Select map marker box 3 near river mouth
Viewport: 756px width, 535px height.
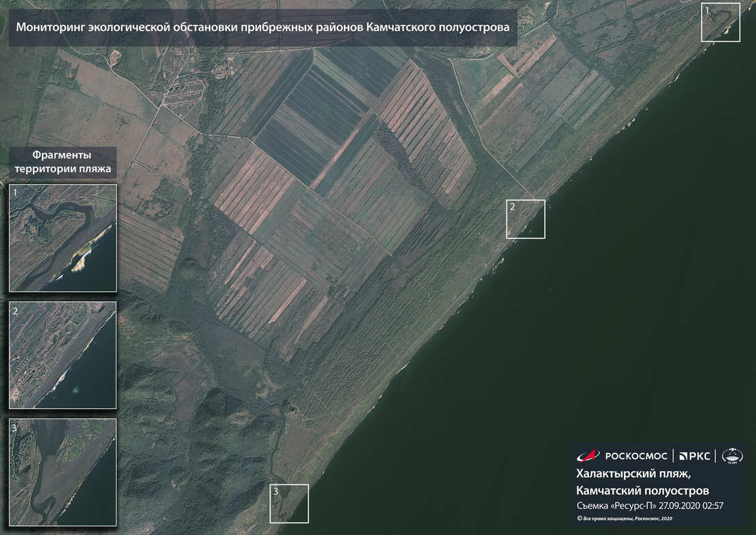(289, 503)
